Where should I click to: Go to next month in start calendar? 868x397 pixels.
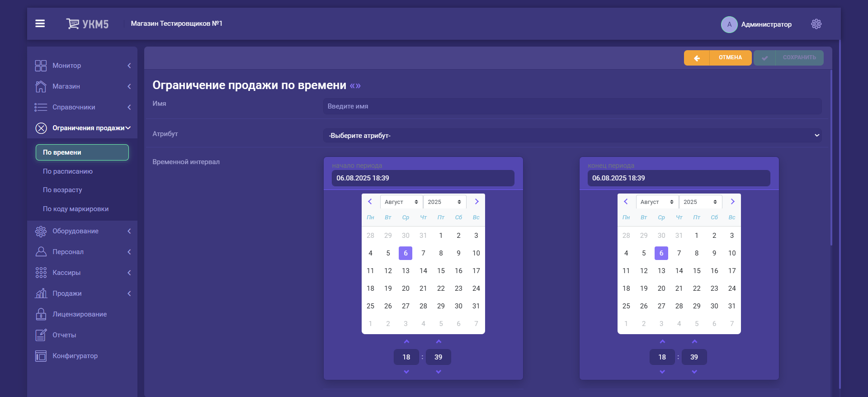[476, 202]
